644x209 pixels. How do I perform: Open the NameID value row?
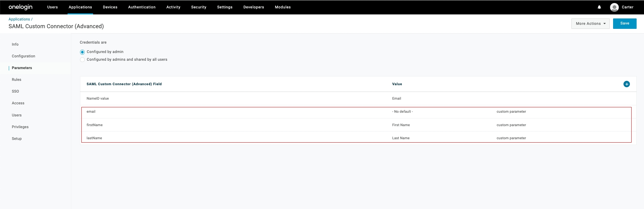coord(98,99)
